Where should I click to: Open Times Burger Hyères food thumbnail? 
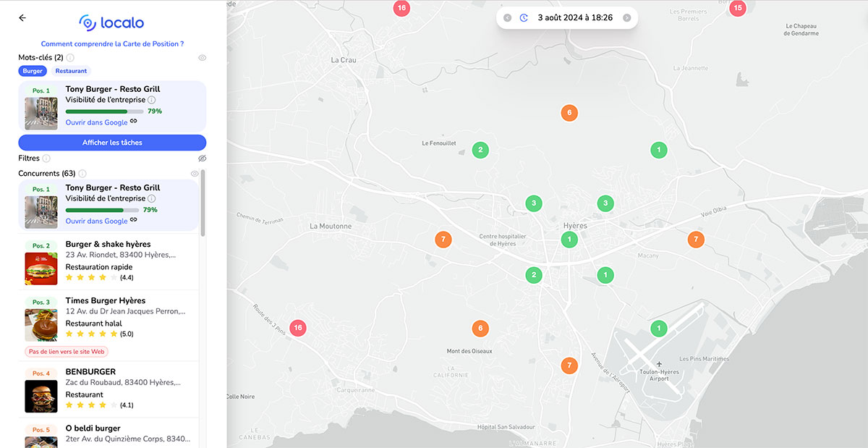point(41,325)
